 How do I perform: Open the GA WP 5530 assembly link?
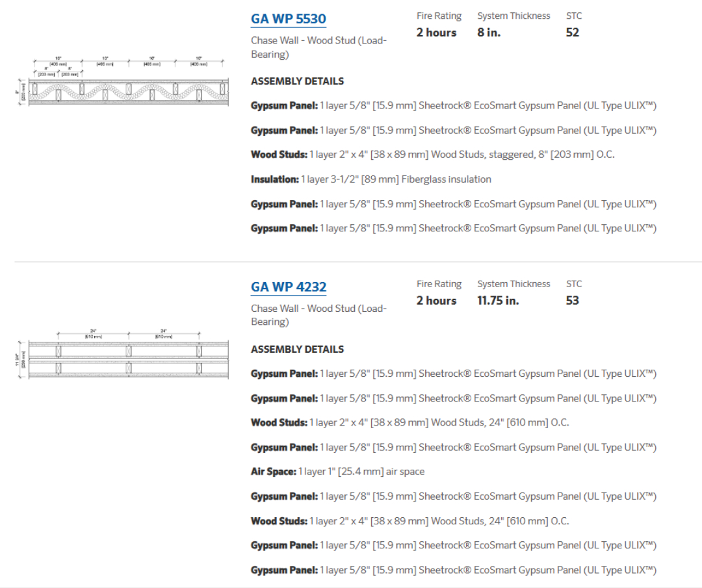click(x=288, y=19)
